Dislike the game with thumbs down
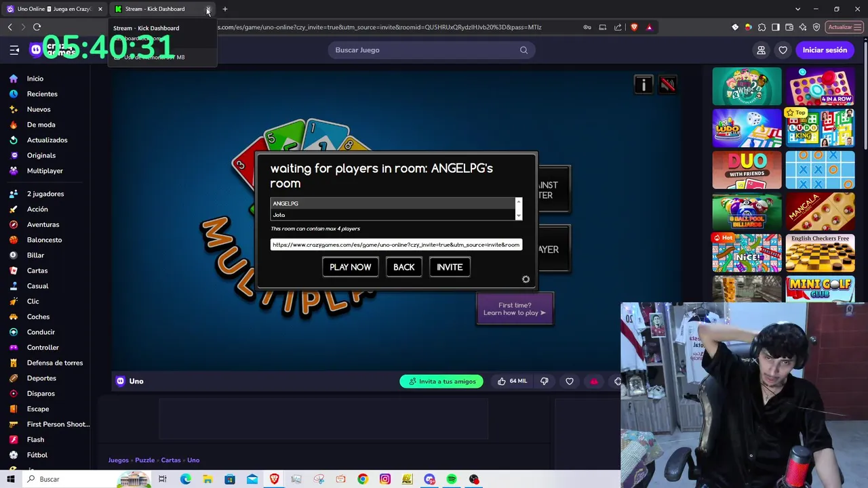Screen dimensions: 868x488 (544, 382)
